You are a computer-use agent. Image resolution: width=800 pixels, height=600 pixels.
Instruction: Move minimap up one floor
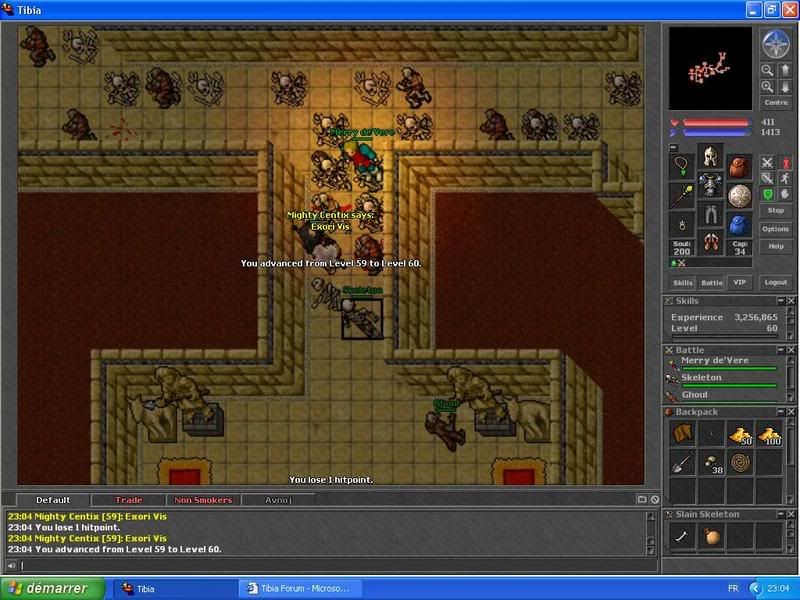pyautogui.click(x=785, y=70)
